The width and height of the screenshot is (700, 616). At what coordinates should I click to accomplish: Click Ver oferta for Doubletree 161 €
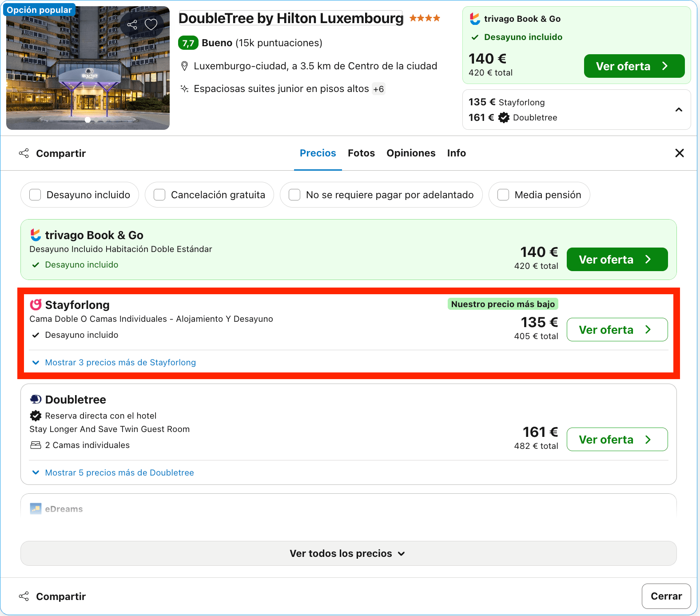tap(617, 440)
